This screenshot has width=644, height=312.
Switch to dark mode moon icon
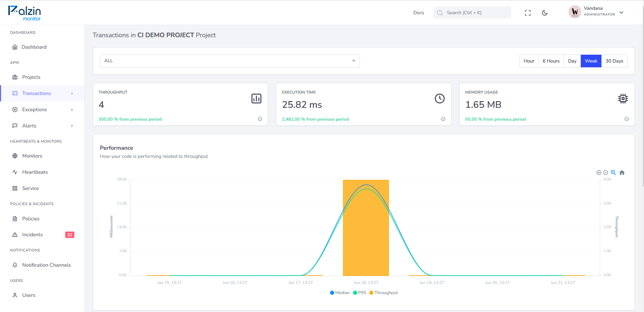coord(545,13)
